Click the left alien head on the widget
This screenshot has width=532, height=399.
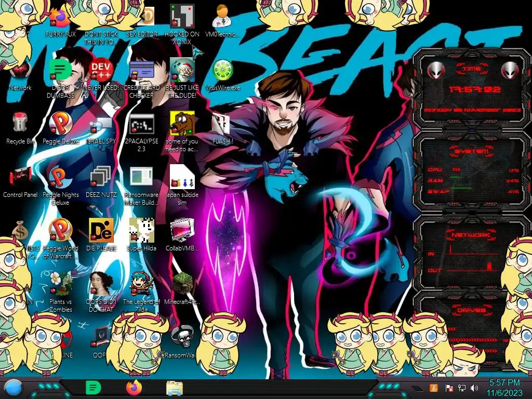click(436, 70)
